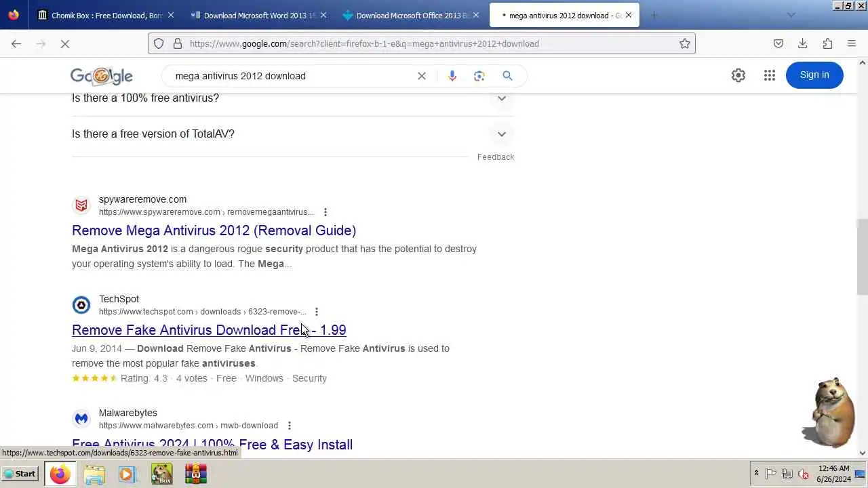Click the site security padlock icon
868x488 pixels.
pos(178,43)
